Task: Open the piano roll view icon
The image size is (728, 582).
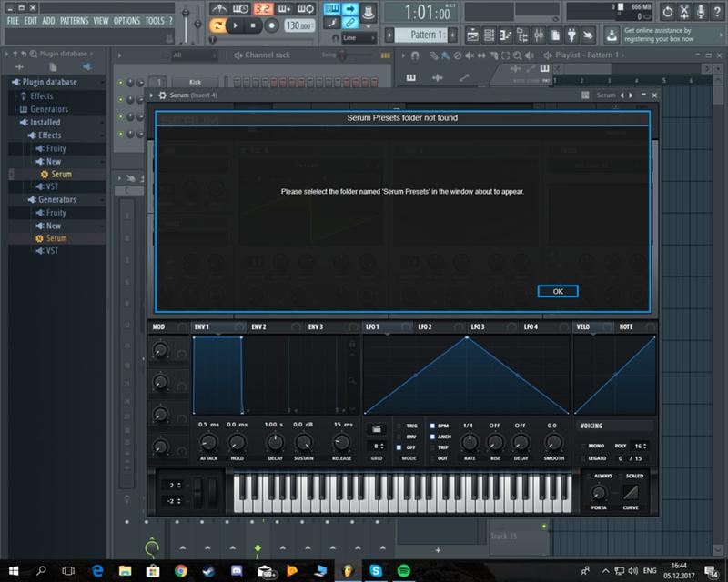Action: pyautogui.click(x=505, y=35)
